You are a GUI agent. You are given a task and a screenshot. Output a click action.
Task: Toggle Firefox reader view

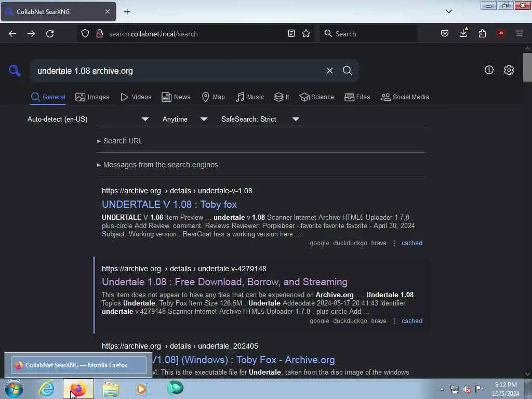tap(291, 33)
